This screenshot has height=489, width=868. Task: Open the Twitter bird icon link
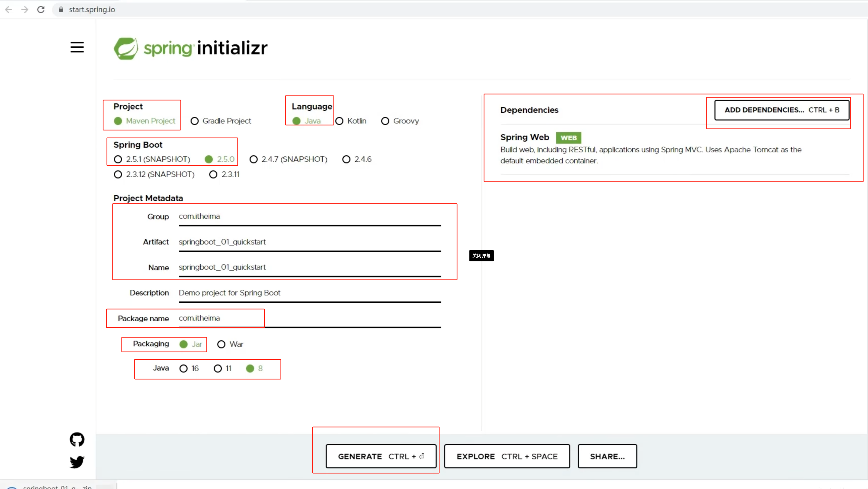pos(77,462)
